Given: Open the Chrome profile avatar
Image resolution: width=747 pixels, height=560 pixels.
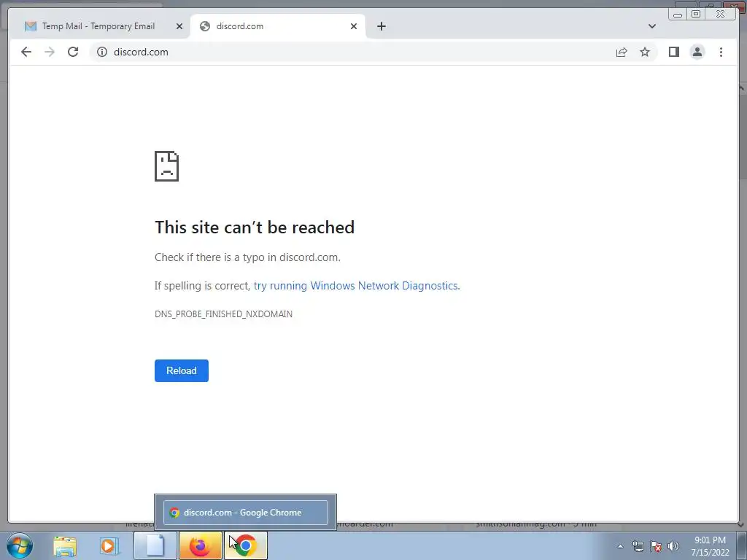Looking at the screenshot, I should [x=697, y=52].
